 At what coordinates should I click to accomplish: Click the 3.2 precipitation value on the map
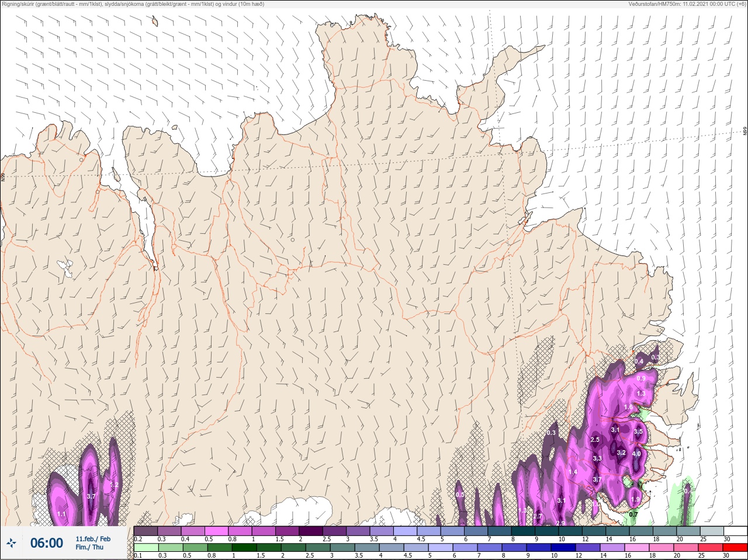pos(621,452)
